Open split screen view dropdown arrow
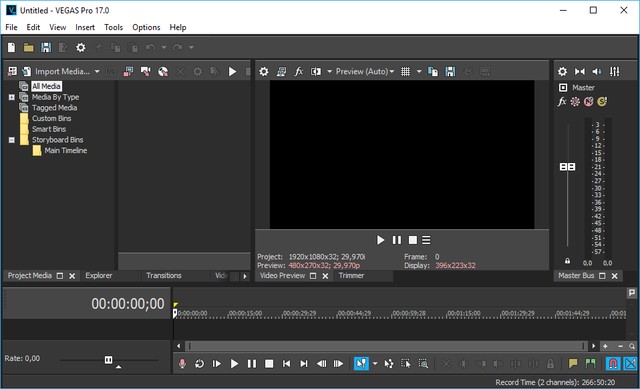Screen dimensions: 640x389 tap(329, 72)
